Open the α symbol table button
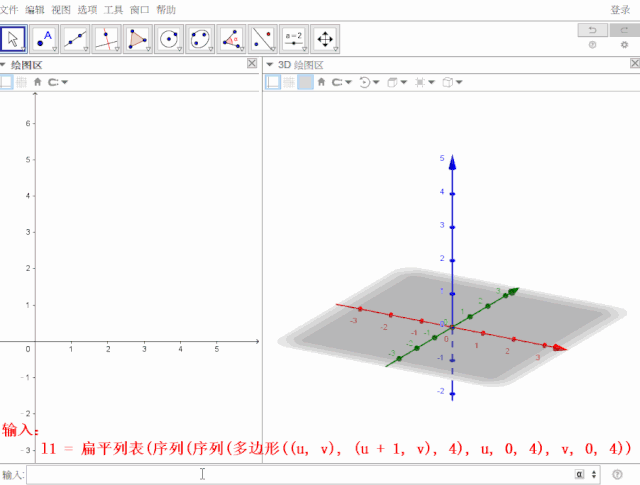The width and height of the screenshot is (640, 485). pos(579,474)
